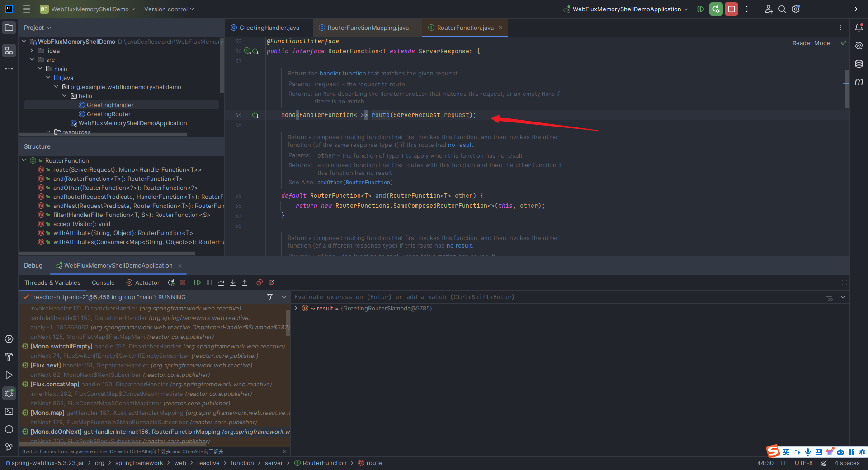868x470 pixels.
Task: Open run configuration dropdown WebFluxMemoryShellDemoApplication
Action: (626, 9)
